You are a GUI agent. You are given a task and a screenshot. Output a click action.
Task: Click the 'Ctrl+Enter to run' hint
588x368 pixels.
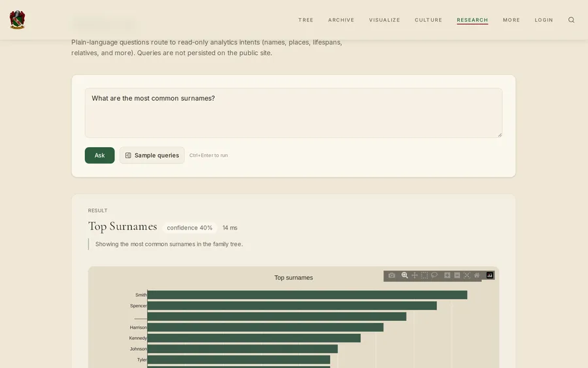pos(208,156)
